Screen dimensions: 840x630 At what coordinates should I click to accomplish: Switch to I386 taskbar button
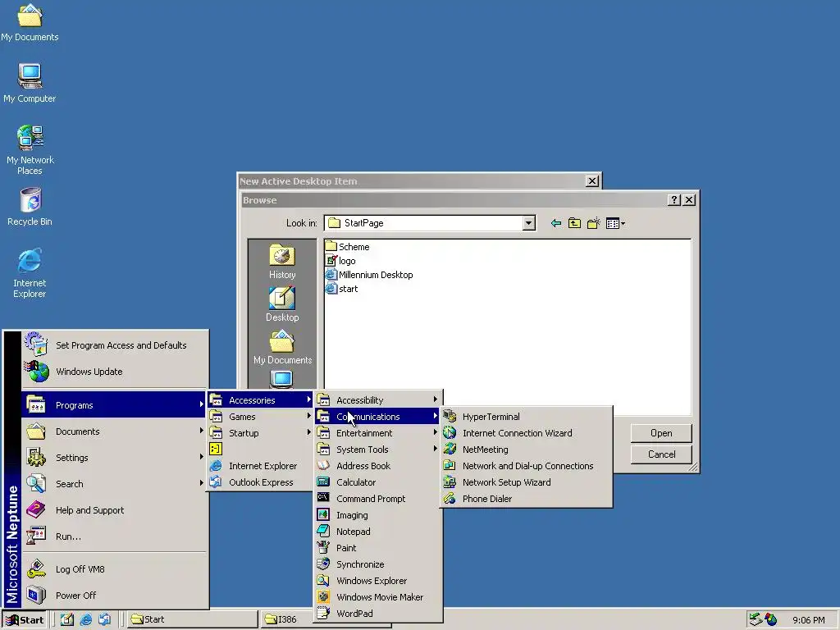pos(288,619)
